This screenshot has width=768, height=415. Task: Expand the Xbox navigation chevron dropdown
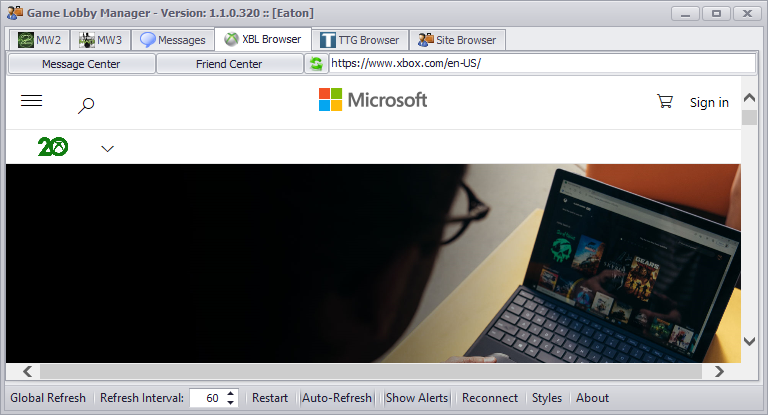point(107,148)
